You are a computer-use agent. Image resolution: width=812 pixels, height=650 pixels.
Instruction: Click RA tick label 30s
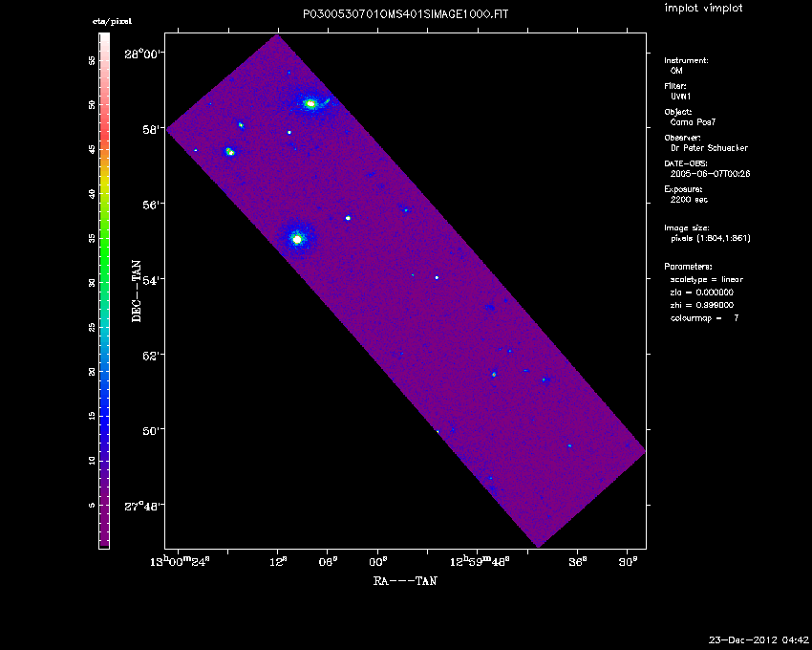coord(629,561)
